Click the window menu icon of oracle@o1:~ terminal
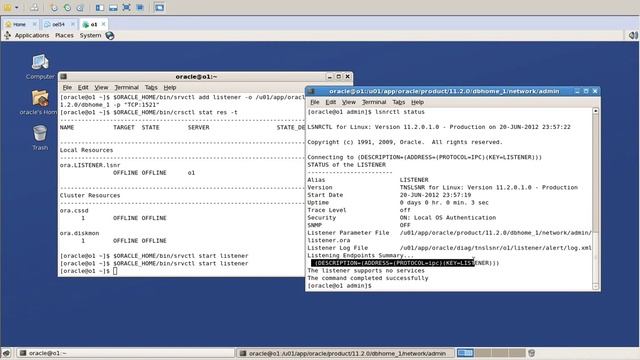The image size is (640, 360). [64, 76]
